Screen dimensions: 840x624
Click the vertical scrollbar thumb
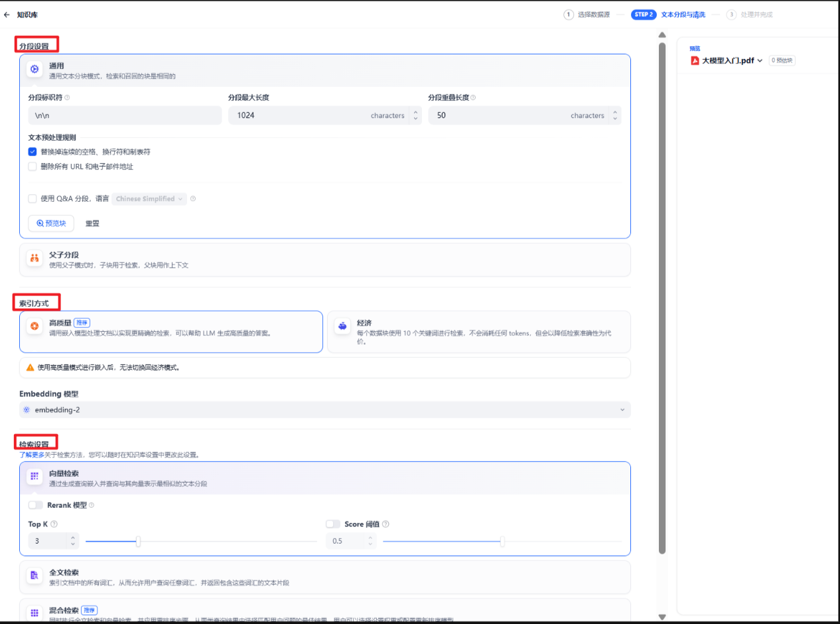662,298
